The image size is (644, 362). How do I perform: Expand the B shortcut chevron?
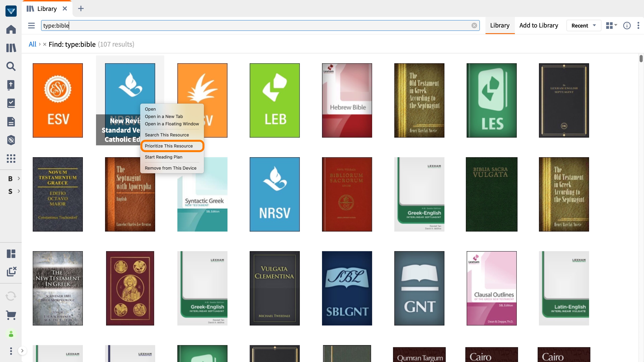19,178
